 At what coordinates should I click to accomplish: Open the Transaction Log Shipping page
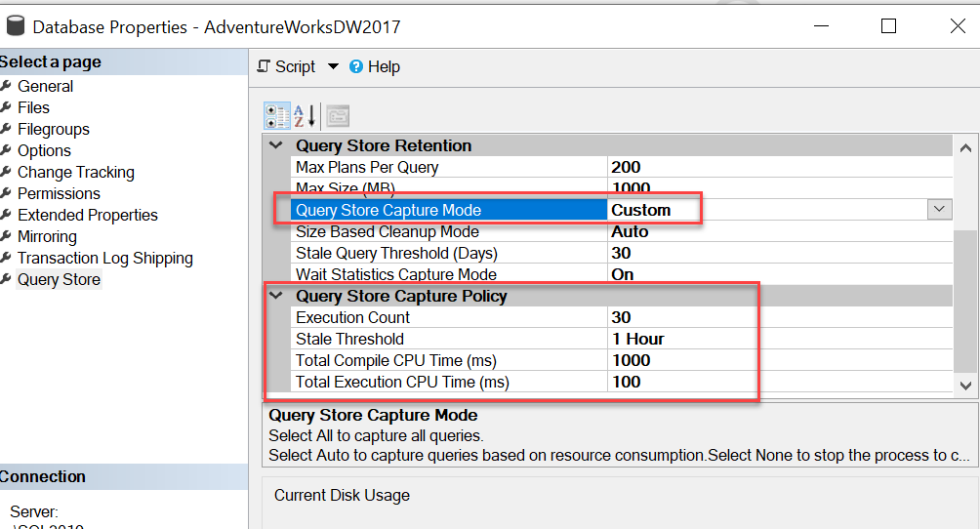(105, 259)
